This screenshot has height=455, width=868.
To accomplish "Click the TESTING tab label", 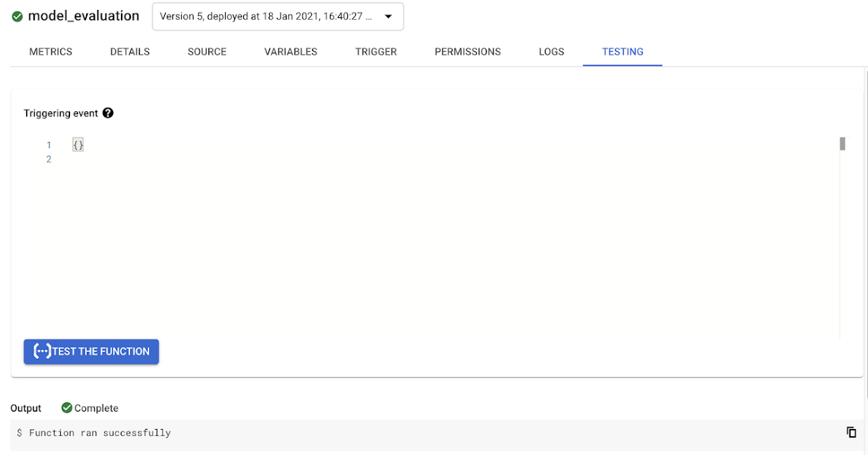I will tap(622, 51).
